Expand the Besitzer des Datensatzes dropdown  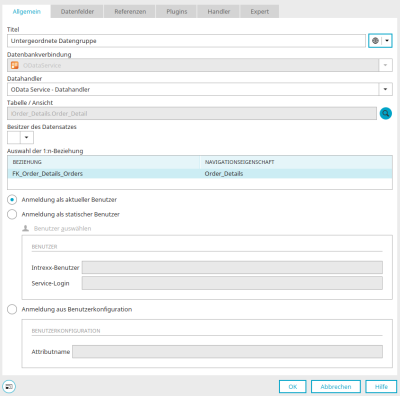coord(27,137)
